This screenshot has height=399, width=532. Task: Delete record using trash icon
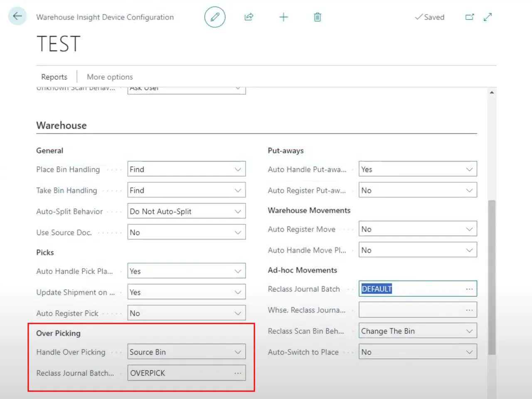point(318,17)
